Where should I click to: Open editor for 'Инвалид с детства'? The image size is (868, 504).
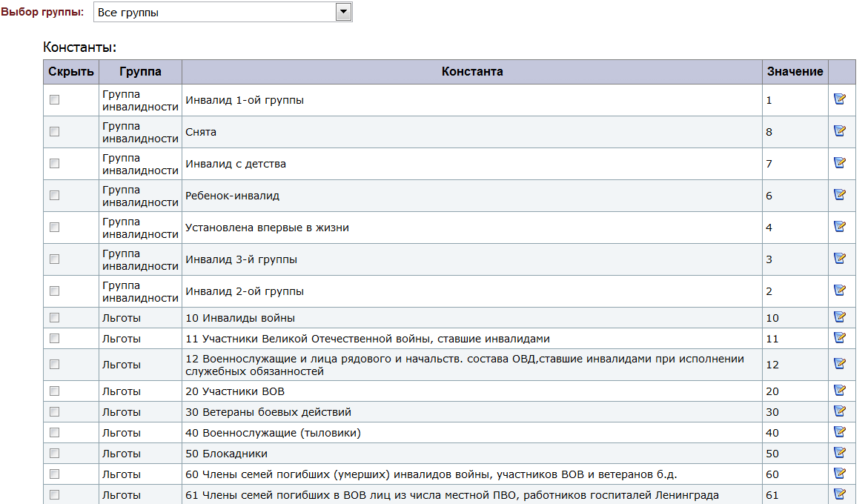(840, 163)
